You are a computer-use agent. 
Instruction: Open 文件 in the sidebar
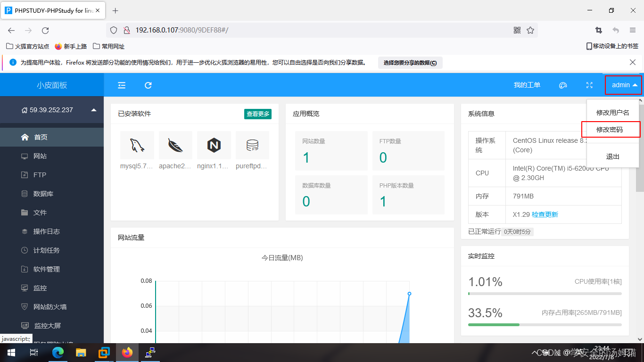(52, 213)
